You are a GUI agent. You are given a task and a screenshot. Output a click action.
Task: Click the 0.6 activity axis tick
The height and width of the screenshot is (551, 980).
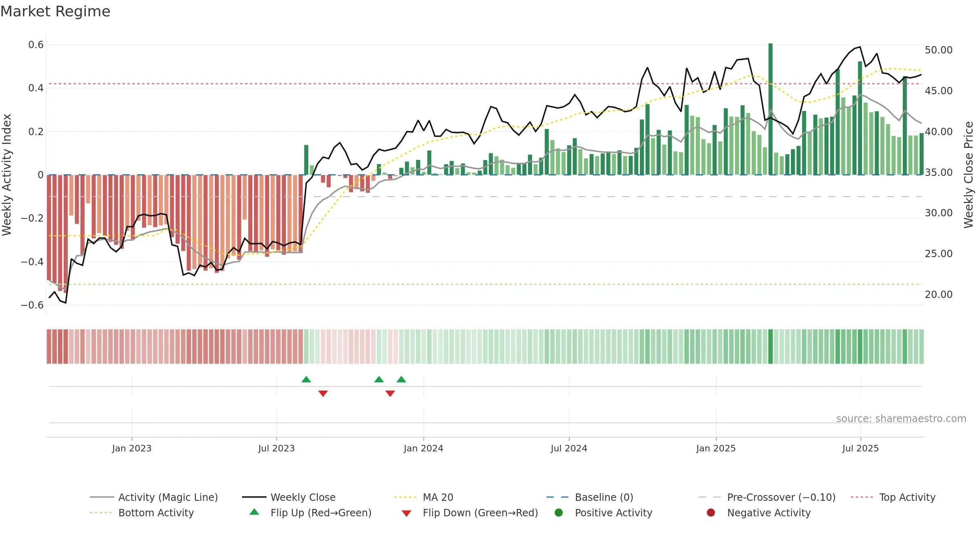tap(36, 44)
